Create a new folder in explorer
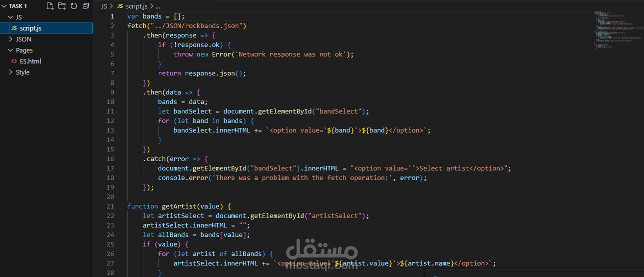The height and width of the screenshot is (277, 644). pyautogui.click(x=62, y=6)
